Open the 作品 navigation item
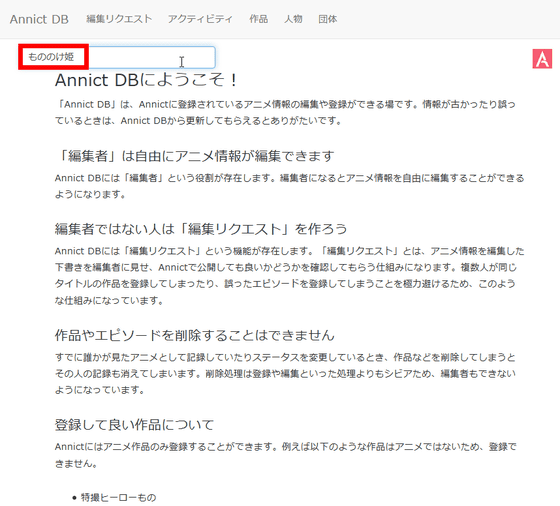 click(x=259, y=19)
